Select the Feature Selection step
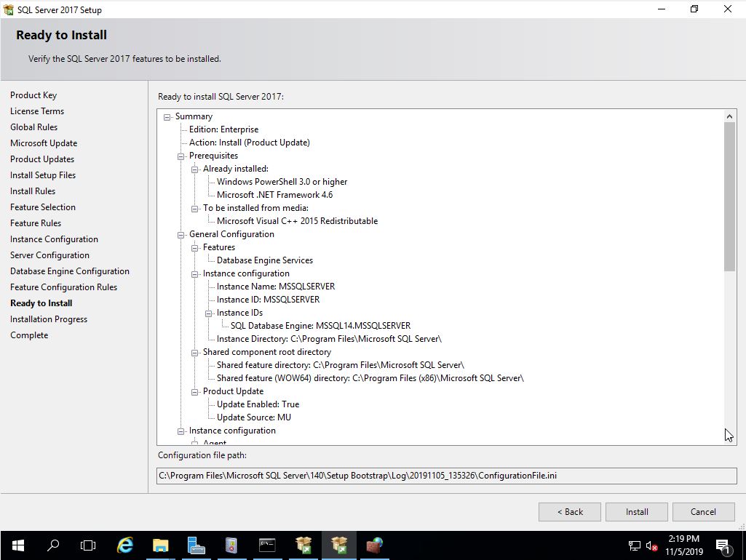 coord(43,207)
